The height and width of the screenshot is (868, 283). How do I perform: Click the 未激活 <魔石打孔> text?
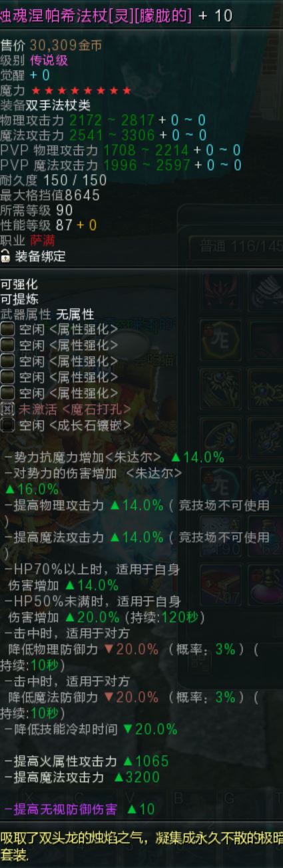75,409
